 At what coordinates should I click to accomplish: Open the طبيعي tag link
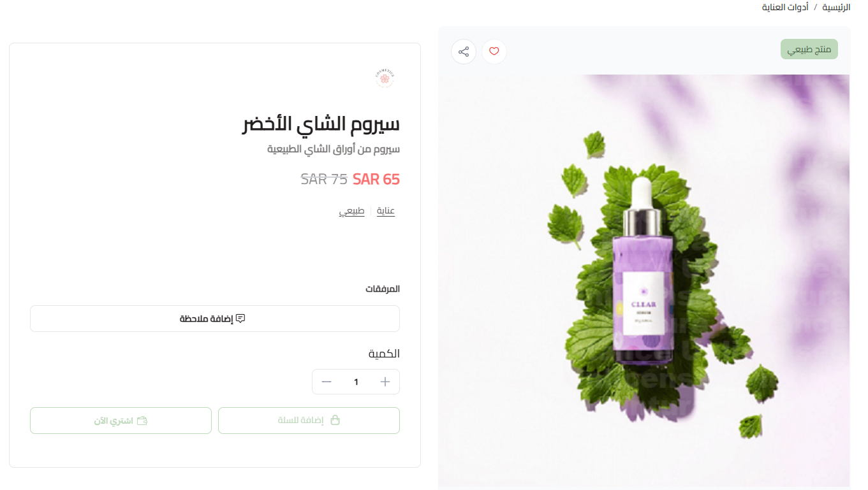351,211
